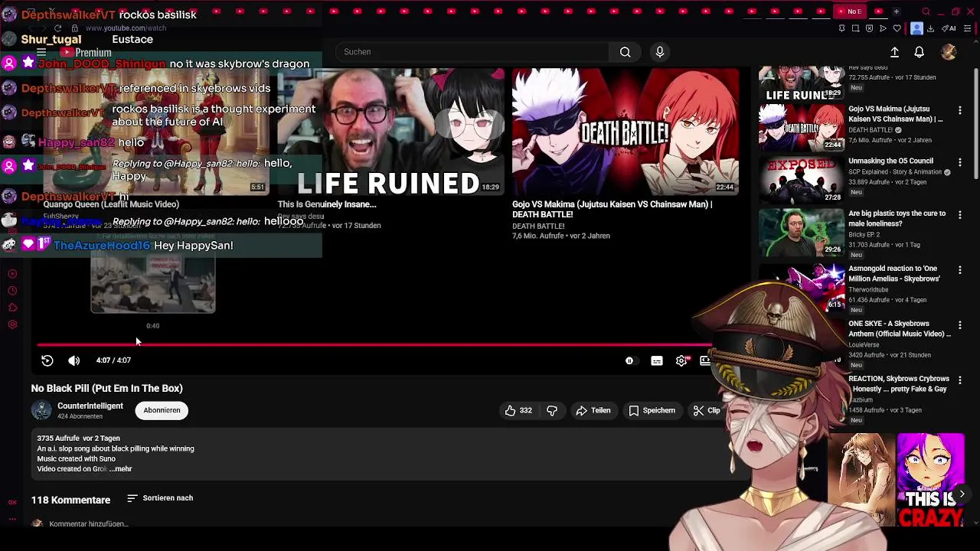Open the GX corner icon in browser sidebar

[x=12, y=502]
